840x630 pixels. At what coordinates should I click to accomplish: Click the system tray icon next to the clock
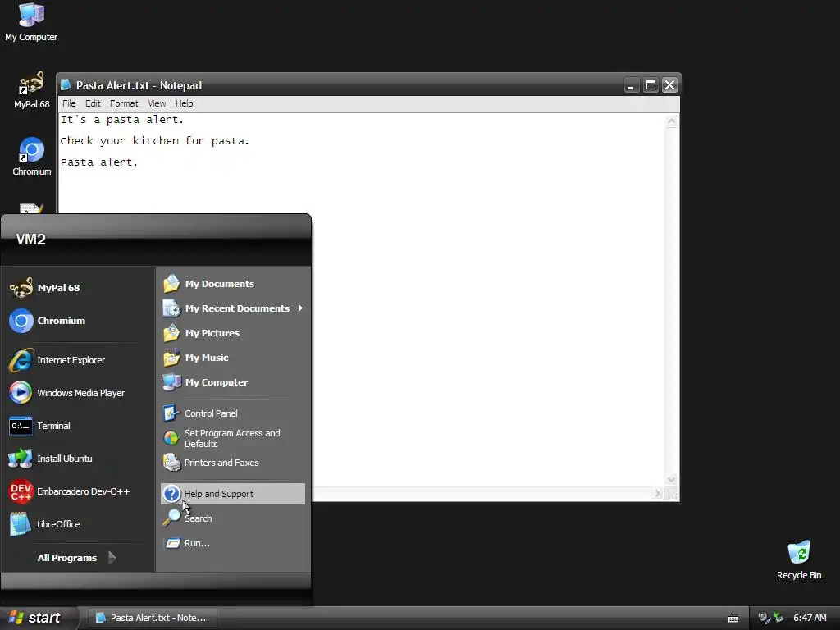(x=778, y=619)
